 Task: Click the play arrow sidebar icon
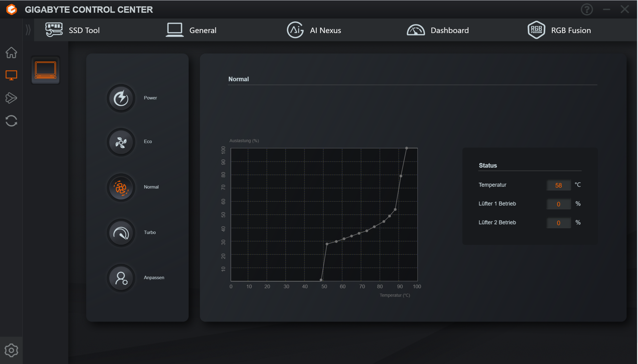point(11,98)
